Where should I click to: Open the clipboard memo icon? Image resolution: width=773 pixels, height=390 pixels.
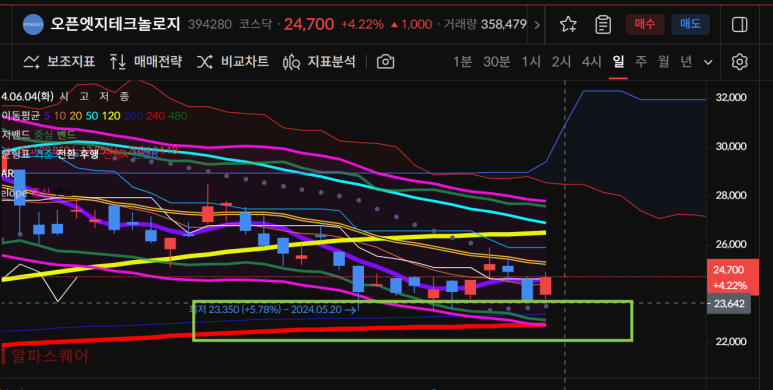602,24
